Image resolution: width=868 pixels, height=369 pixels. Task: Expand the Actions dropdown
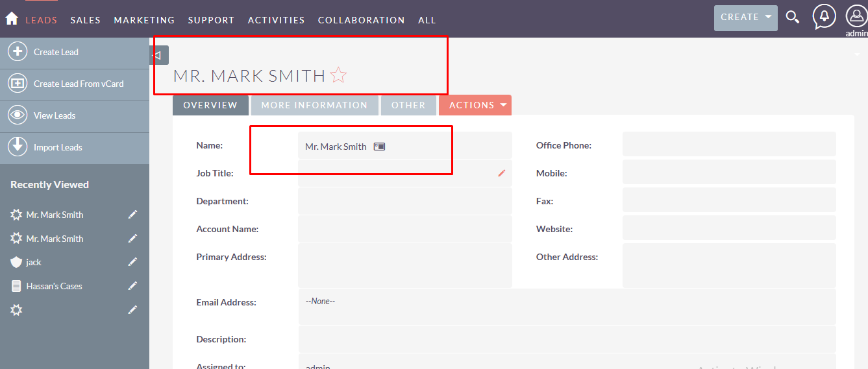(475, 105)
